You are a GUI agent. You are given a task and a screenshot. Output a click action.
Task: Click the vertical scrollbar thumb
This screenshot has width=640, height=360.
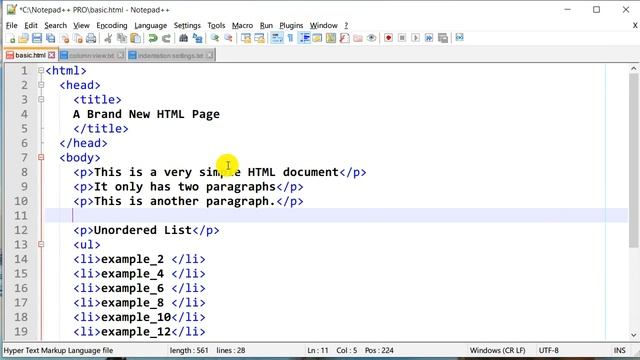tap(633, 160)
